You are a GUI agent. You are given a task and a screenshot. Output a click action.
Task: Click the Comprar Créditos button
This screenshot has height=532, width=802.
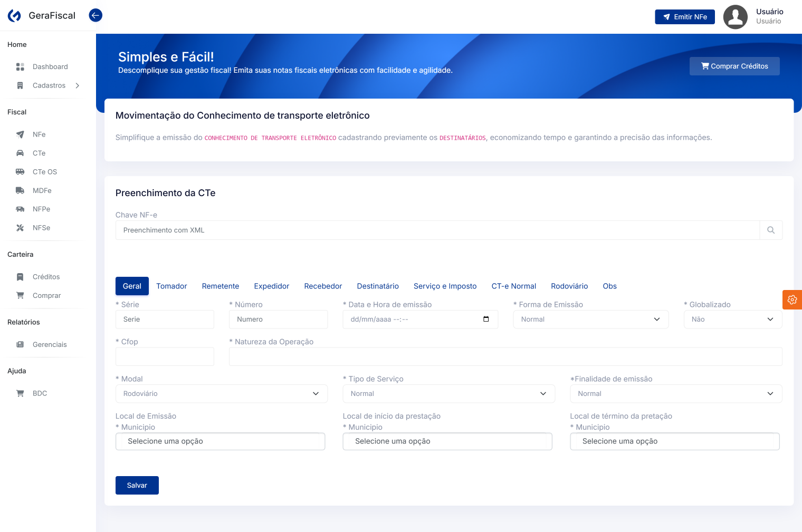pos(734,66)
